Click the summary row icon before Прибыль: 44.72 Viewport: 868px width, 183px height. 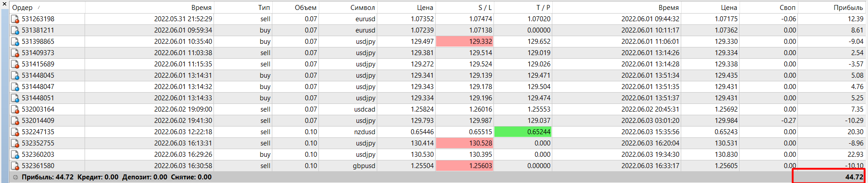point(15,177)
